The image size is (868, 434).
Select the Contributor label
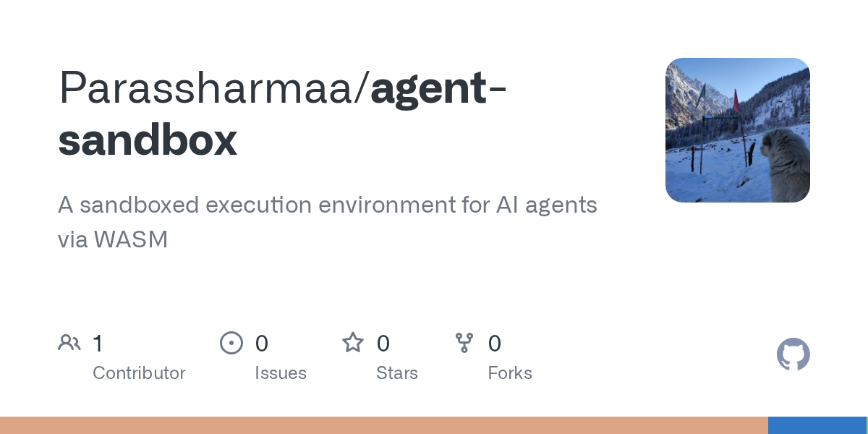coord(139,373)
